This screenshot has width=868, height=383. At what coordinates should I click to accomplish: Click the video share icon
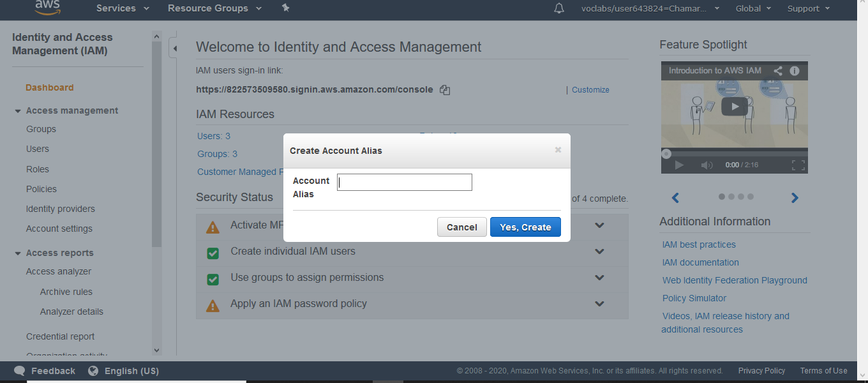coord(778,71)
